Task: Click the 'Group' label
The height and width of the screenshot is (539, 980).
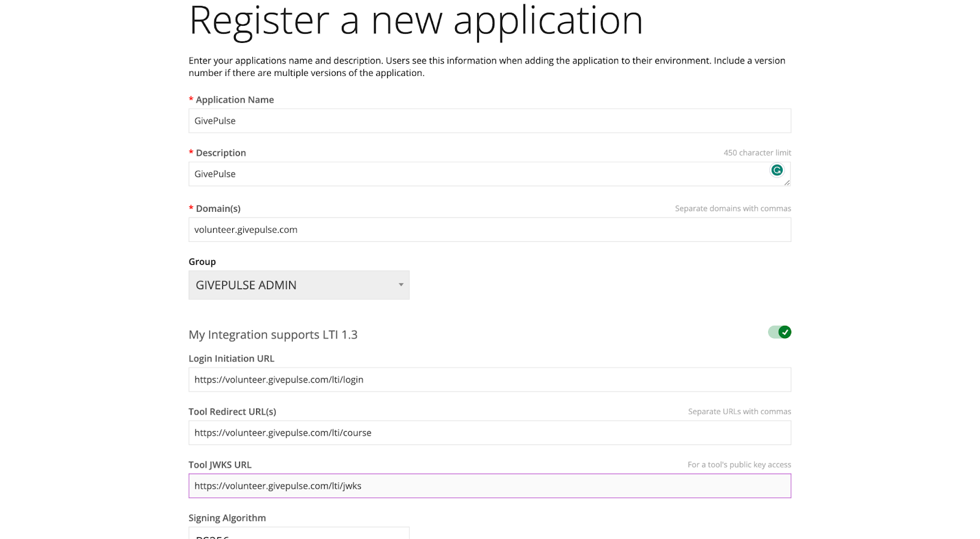Action: click(x=202, y=262)
